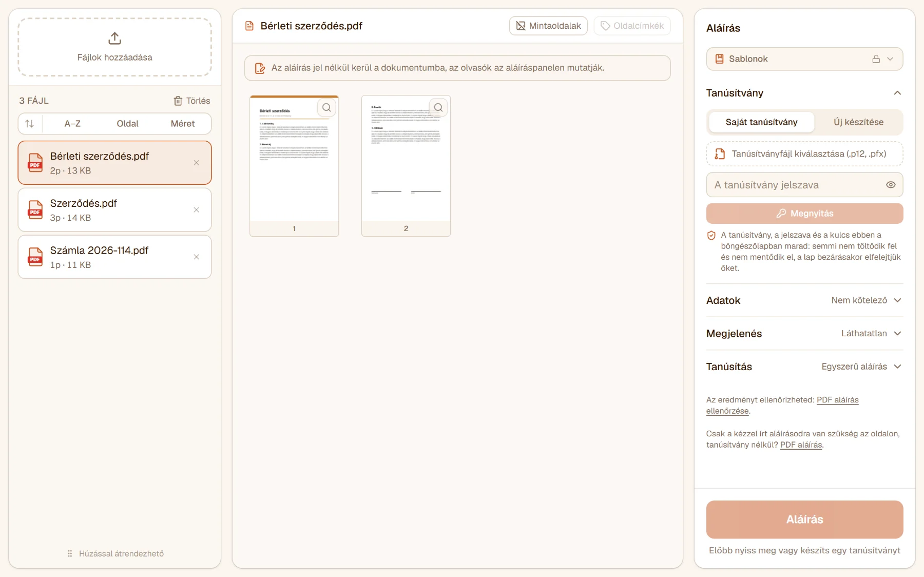
Task: Open the PDF aláírás link
Action: tap(801, 445)
